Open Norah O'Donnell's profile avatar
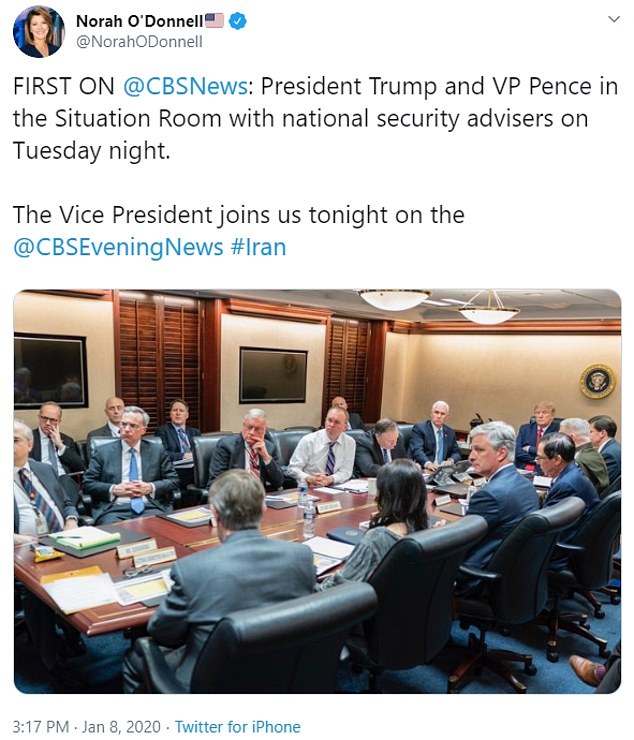 click(x=38, y=31)
